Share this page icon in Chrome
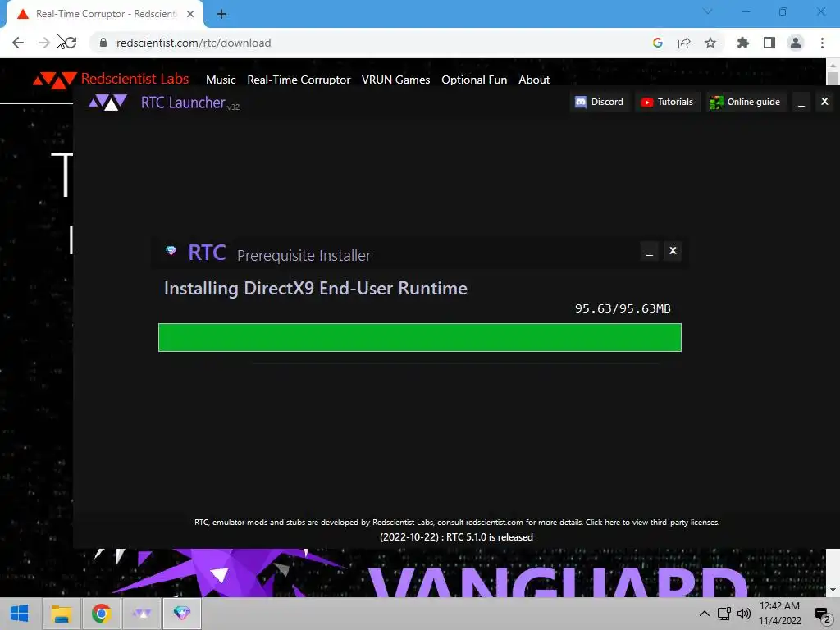 click(684, 43)
